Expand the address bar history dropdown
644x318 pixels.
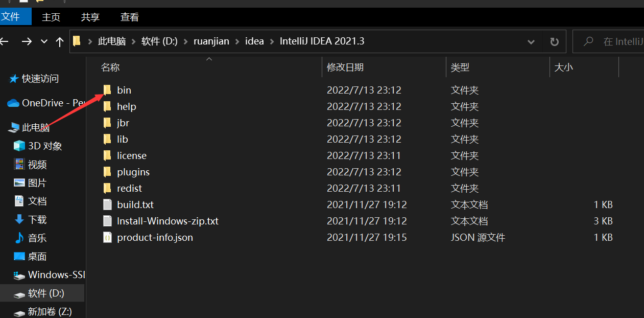(x=531, y=41)
